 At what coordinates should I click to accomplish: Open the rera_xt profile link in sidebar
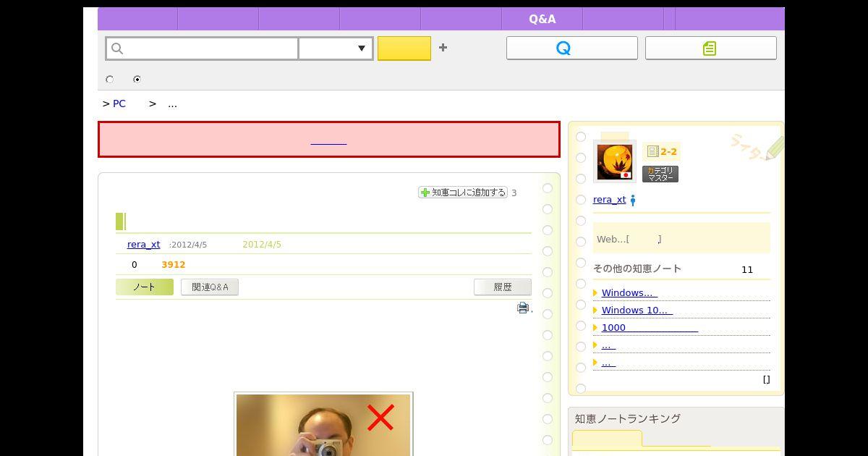609,200
